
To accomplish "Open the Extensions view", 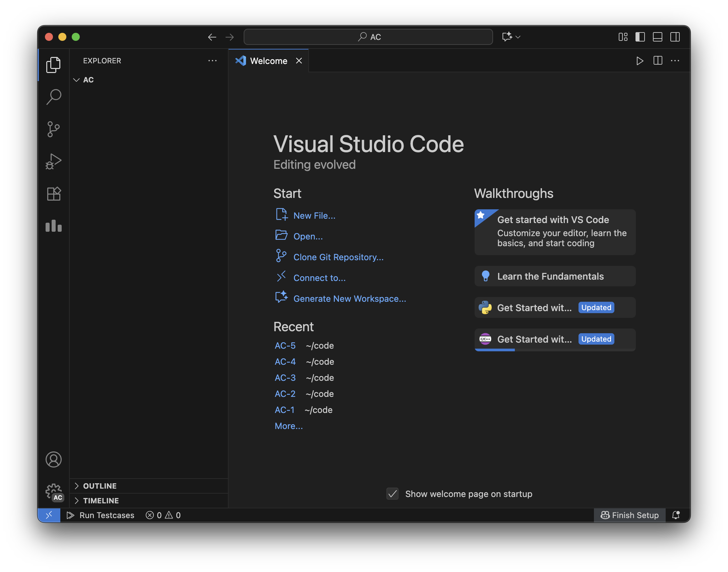I will [x=54, y=194].
